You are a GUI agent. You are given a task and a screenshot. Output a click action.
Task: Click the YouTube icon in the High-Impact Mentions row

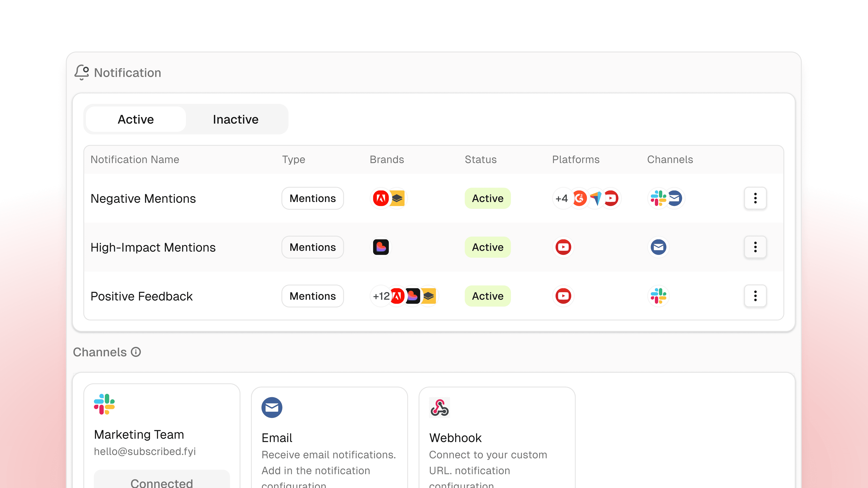563,247
